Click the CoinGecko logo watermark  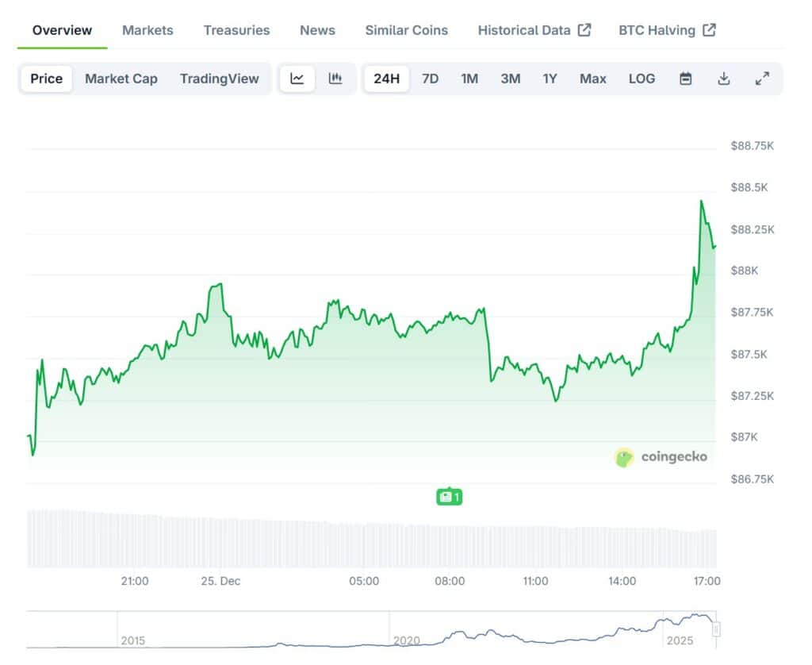point(661,456)
